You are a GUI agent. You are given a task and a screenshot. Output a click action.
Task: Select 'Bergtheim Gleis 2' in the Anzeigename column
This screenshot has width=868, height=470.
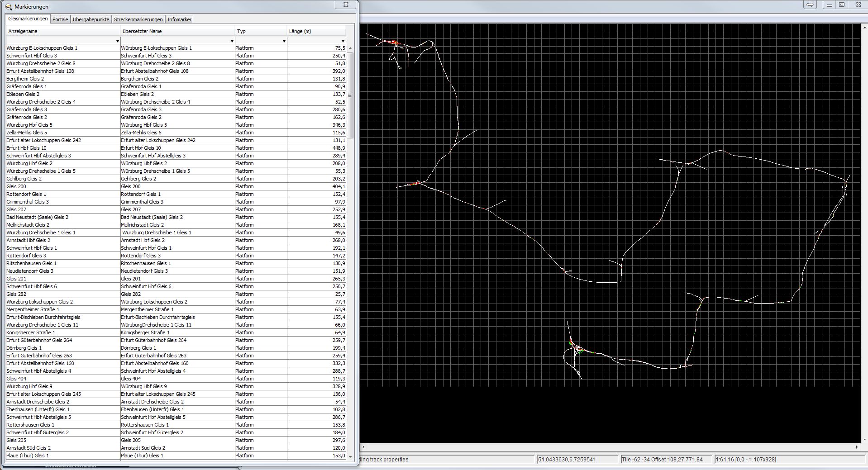25,79
